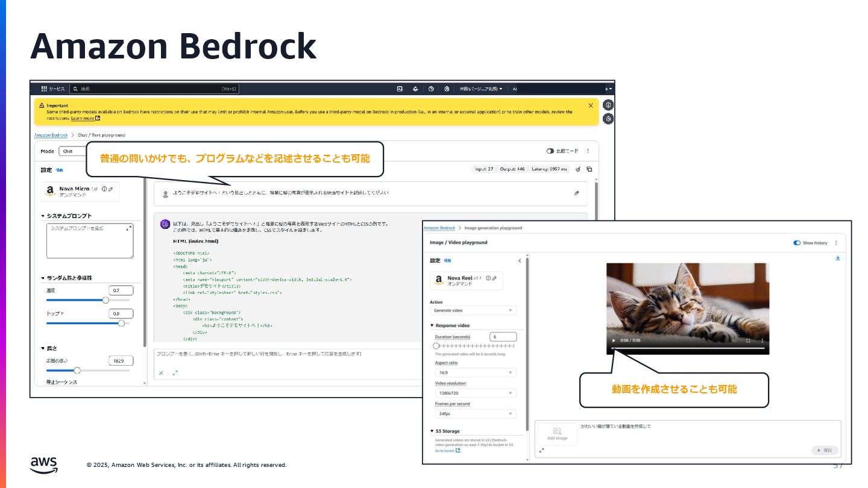Edit the user prompt with the pencil icon

pos(577,193)
